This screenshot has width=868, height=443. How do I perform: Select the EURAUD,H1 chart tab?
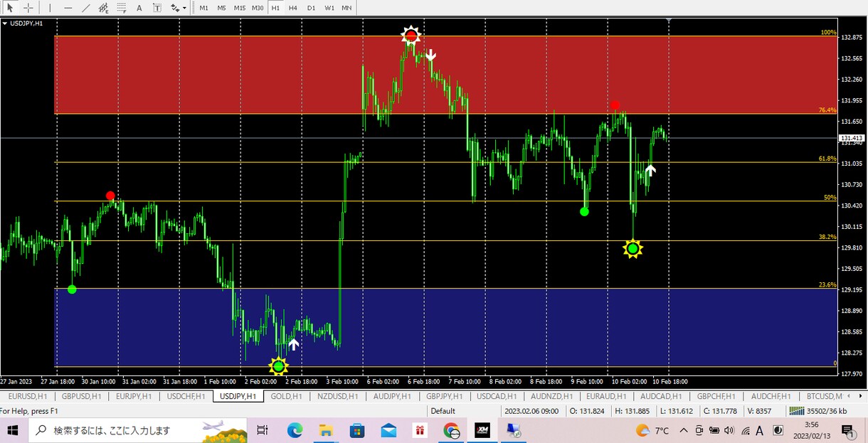(x=605, y=396)
